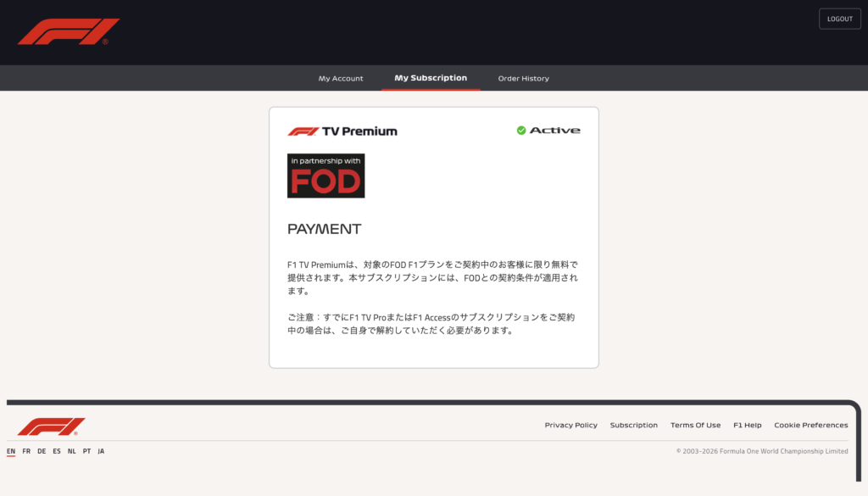Screen dimensions: 868x496
Task: Click the F1 TV Premium logo
Action: pyautogui.click(x=342, y=131)
